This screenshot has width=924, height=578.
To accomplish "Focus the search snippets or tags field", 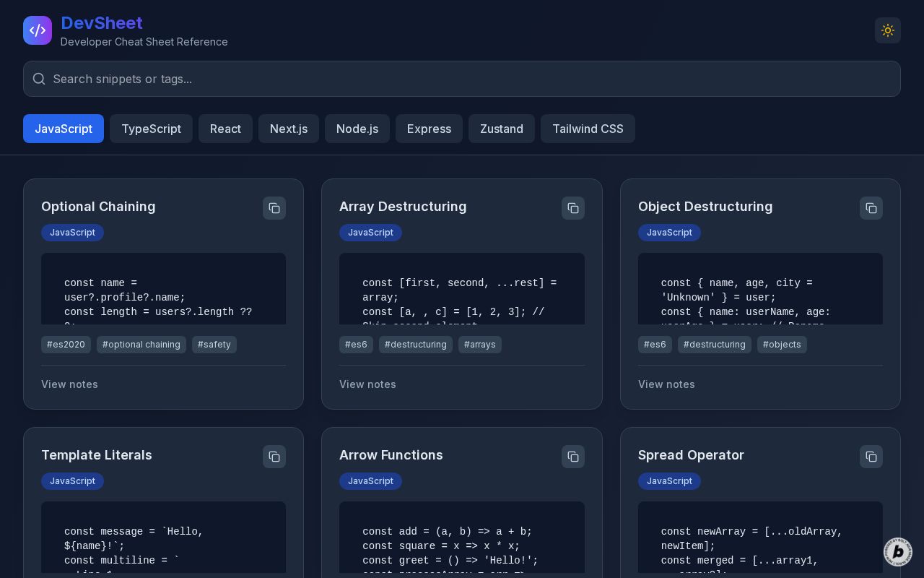I will pos(462,79).
